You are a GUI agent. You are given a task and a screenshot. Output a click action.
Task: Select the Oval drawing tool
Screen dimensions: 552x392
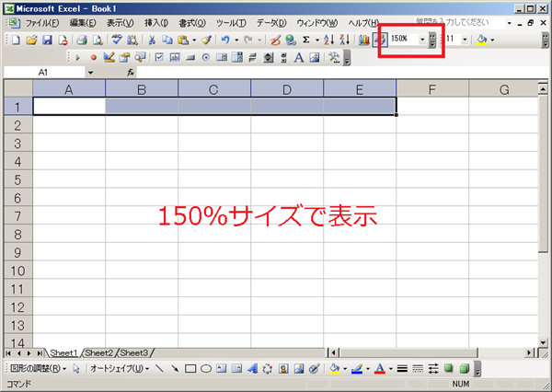pos(206,369)
